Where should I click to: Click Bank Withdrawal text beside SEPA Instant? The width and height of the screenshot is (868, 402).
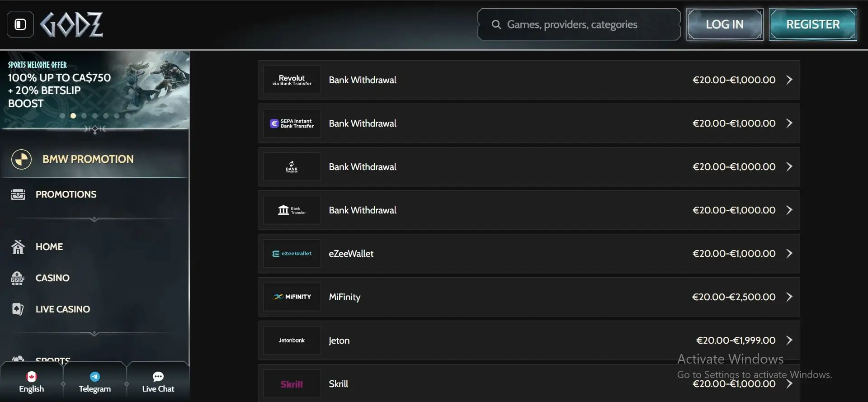(363, 123)
